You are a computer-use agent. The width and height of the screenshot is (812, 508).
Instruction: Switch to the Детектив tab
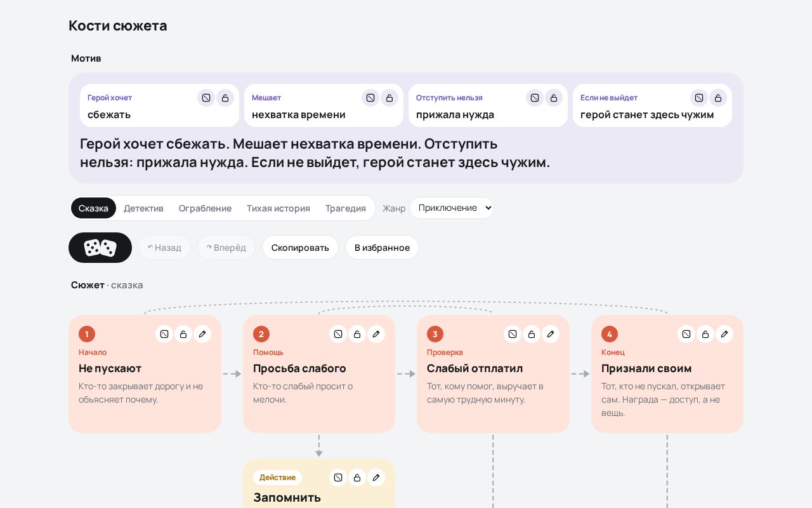tap(143, 208)
